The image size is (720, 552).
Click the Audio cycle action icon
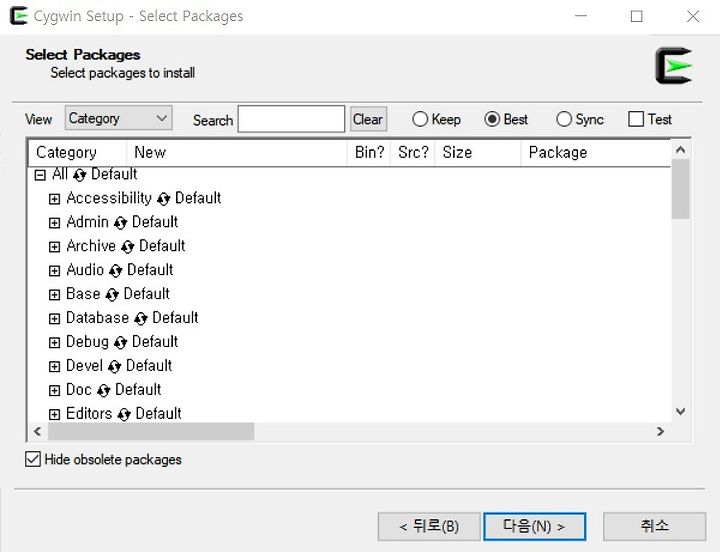tap(115, 270)
